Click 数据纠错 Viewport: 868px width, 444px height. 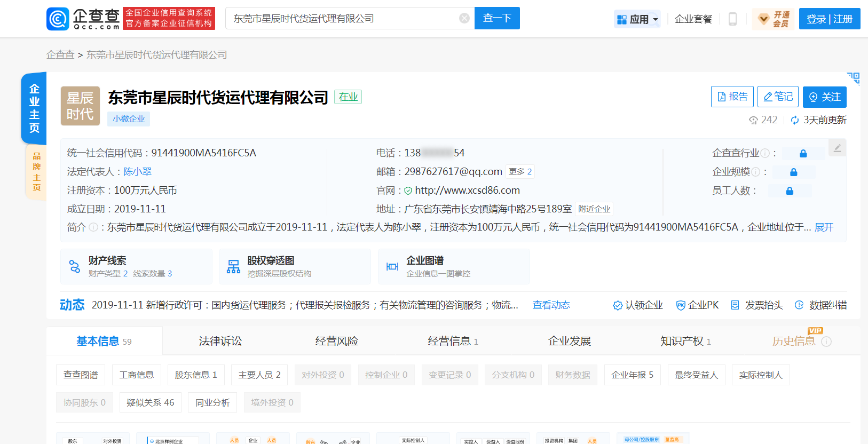click(820, 305)
